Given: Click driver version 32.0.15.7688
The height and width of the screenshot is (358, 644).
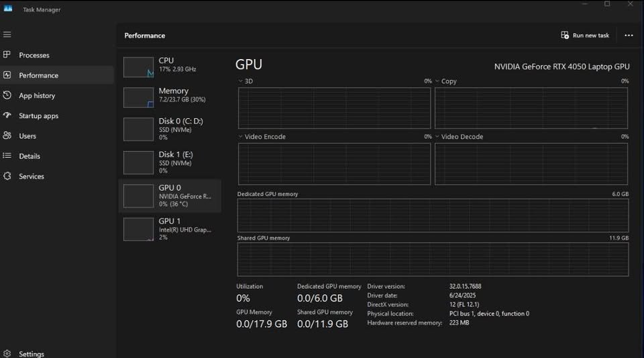Looking at the screenshot, I should [x=465, y=286].
